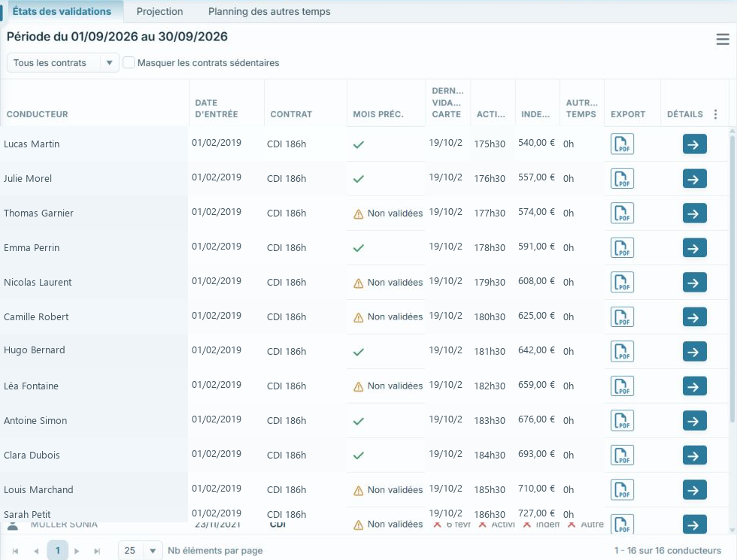This screenshot has height=560, width=737.
Task: Sort by CONDUCTEUR column header
Action: 37,114
